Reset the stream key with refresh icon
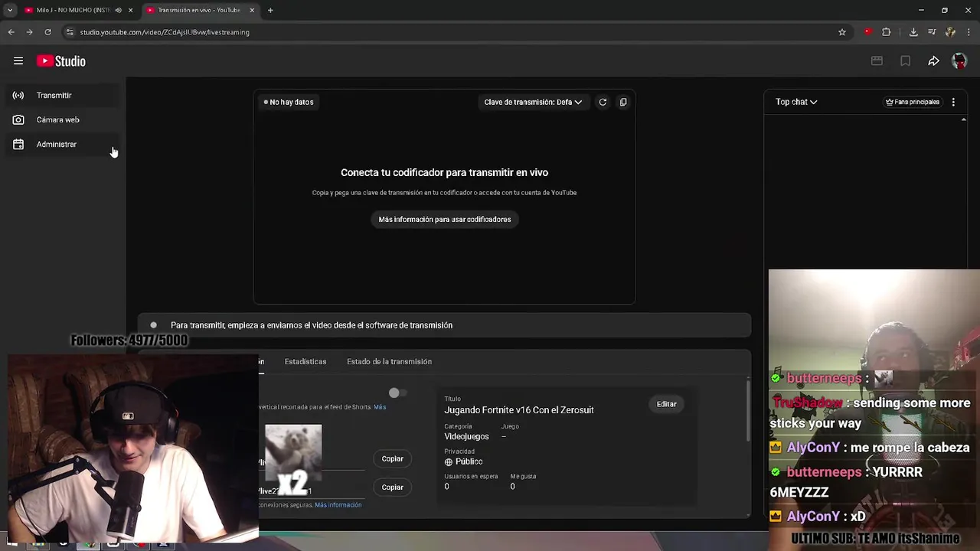The image size is (980, 551). click(603, 102)
